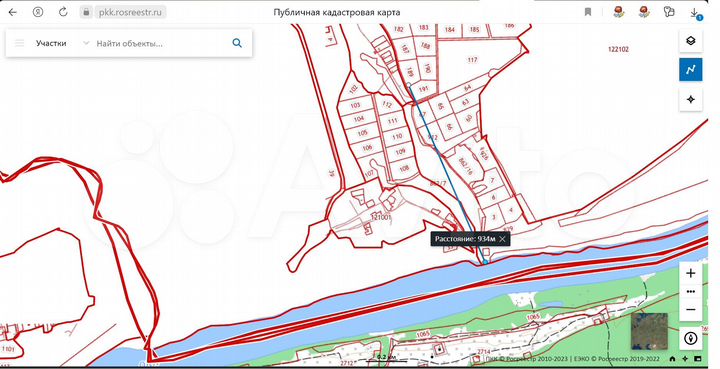
Task: Open the hamburger menu in search panel
Action: pyautogui.click(x=19, y=43)
